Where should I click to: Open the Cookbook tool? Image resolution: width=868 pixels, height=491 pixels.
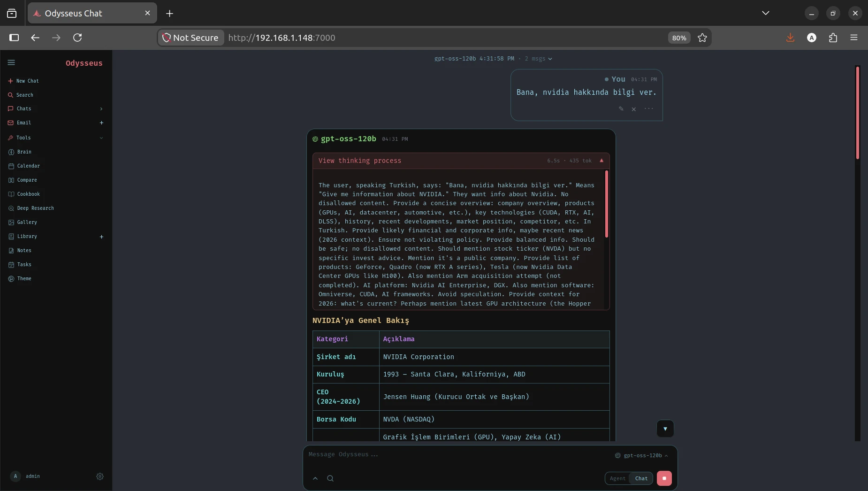[x=24, y=194]
